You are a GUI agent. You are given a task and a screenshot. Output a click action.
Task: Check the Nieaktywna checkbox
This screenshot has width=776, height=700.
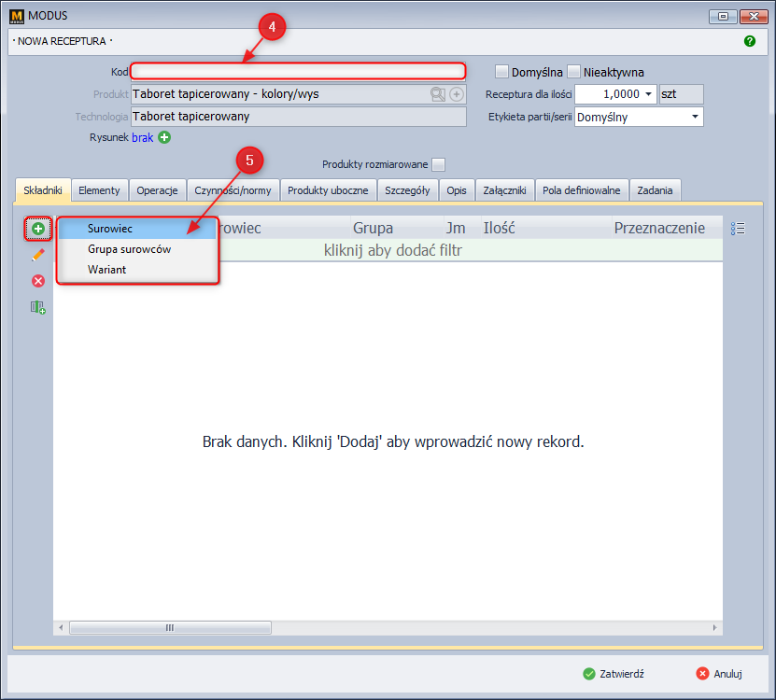pyautogui.click(x=573, y=72)
